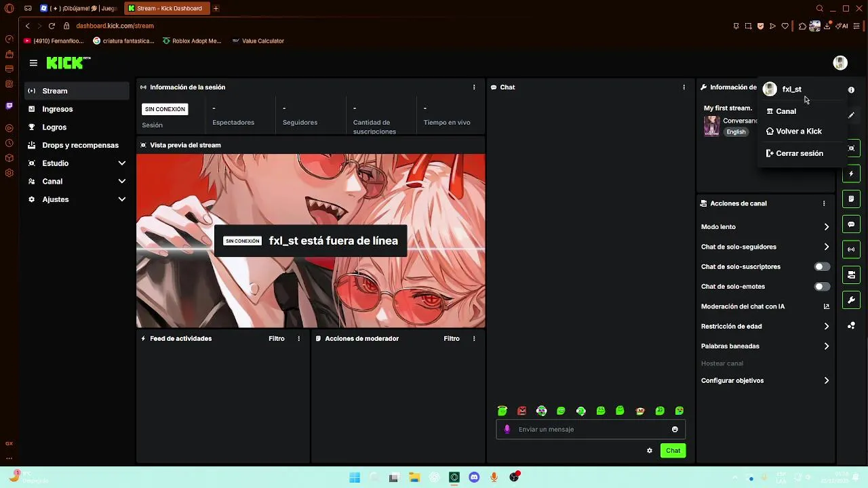
Task: Switch to the ¡Dibújame! browser tab
Action: tap(79, 9)
